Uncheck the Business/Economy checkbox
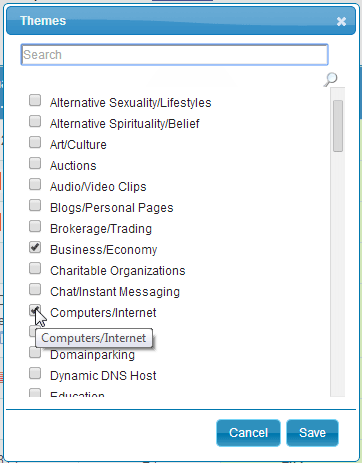This screenshot has width=362, height=463. click(35, 247)
